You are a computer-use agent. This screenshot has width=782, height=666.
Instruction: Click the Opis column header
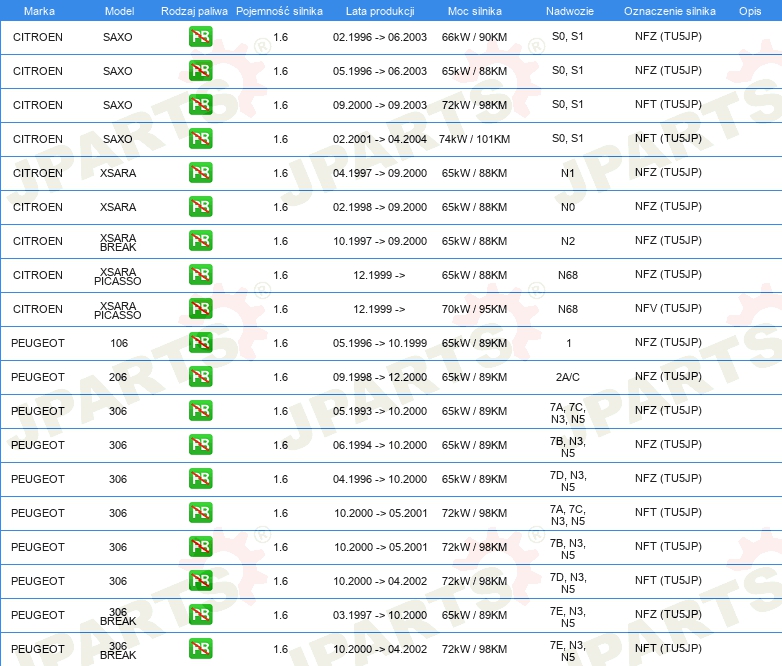[x=750, y=11]
